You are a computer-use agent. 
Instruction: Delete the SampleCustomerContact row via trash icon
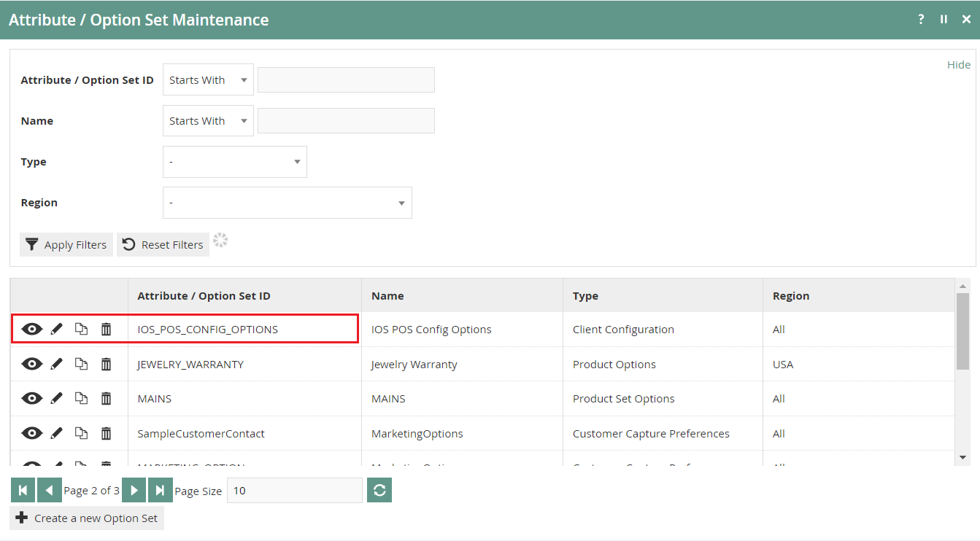point(106,433)
